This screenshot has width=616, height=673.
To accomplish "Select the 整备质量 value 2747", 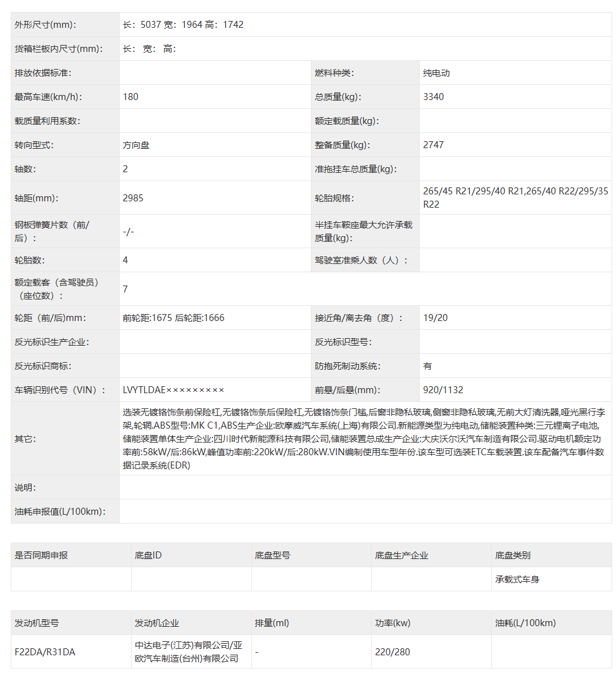I will click(434, 145).
